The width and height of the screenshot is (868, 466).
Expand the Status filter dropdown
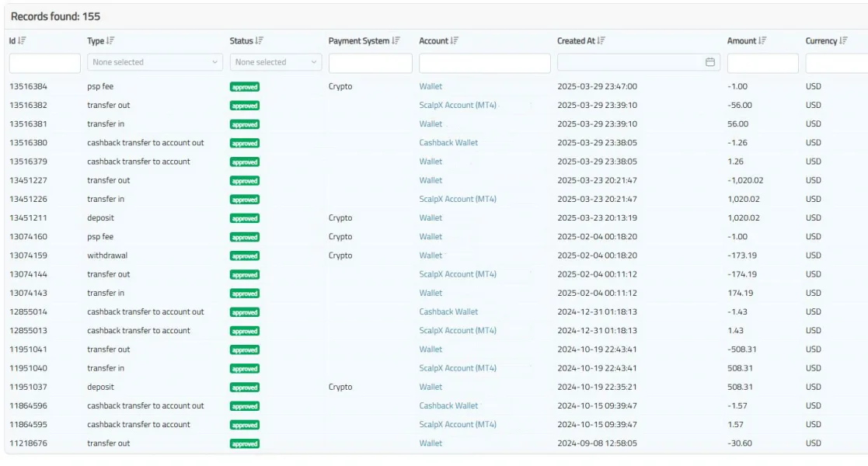[x=276, y=62]
